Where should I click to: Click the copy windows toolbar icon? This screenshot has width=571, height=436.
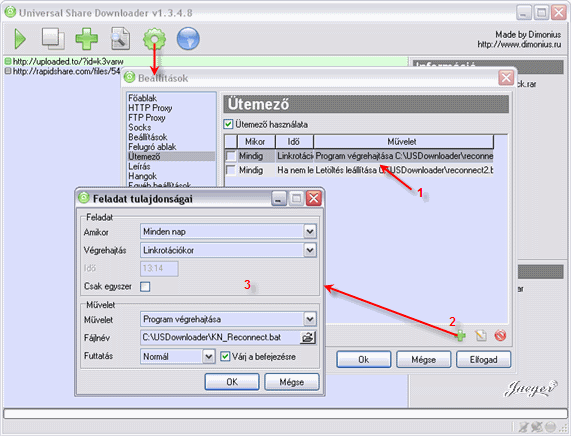pos(53,39)
